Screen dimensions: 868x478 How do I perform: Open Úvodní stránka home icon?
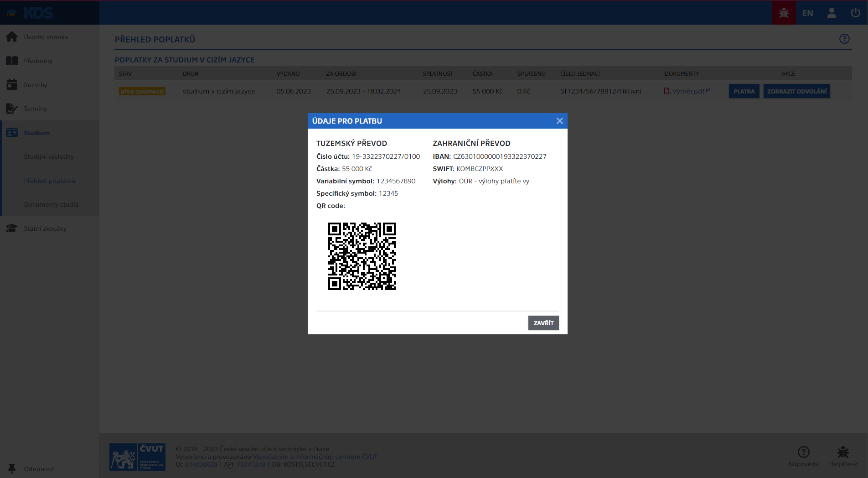click(12, 37)
